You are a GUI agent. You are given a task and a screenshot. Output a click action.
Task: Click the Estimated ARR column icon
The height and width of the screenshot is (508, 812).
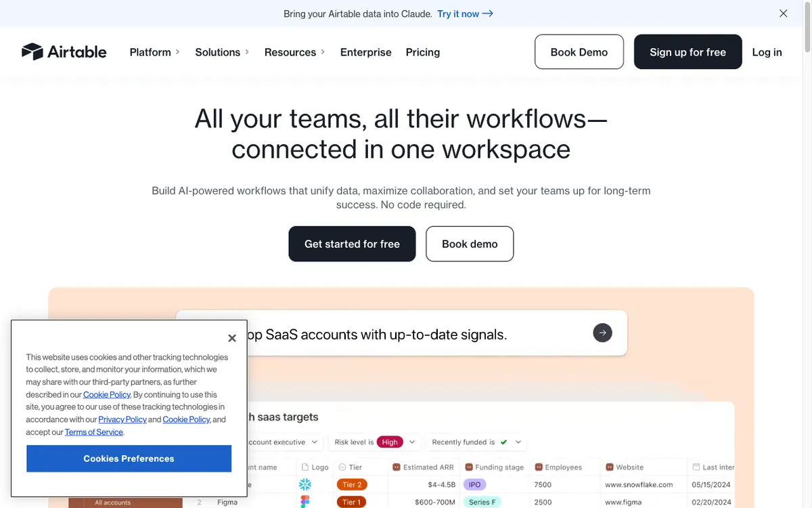click(397, 467)
